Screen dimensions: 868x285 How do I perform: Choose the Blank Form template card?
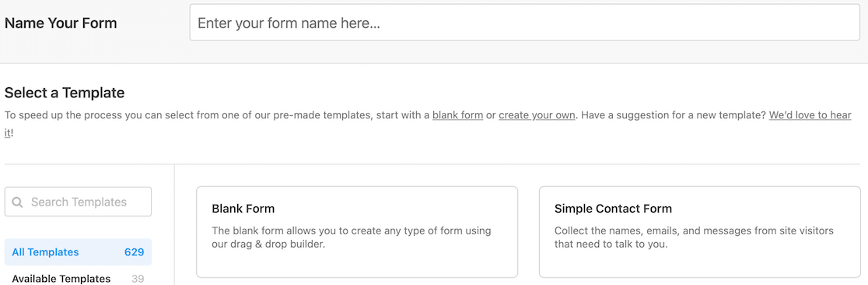coord(357,232)
